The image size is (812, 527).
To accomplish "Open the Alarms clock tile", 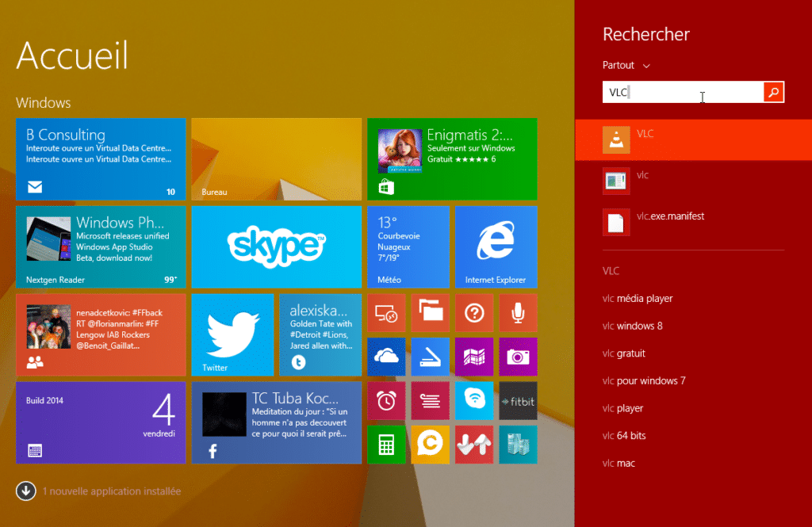I will point(386,401).
